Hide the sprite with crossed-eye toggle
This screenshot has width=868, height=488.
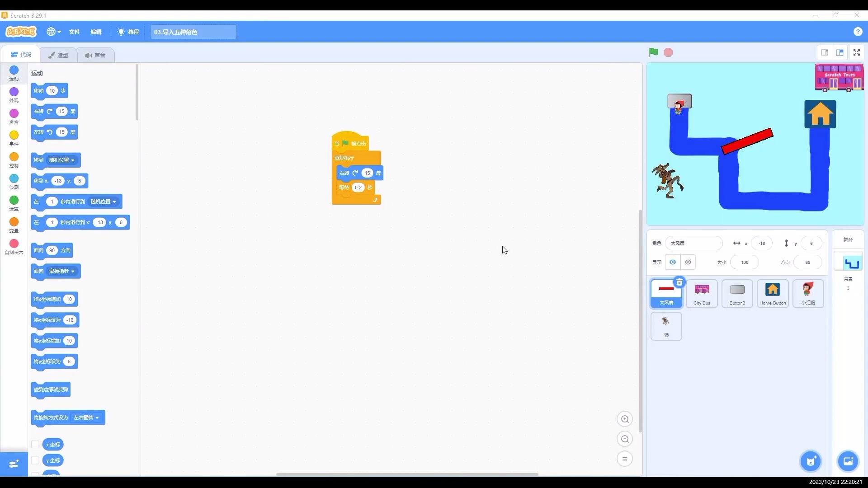click(x=688, y=262)
